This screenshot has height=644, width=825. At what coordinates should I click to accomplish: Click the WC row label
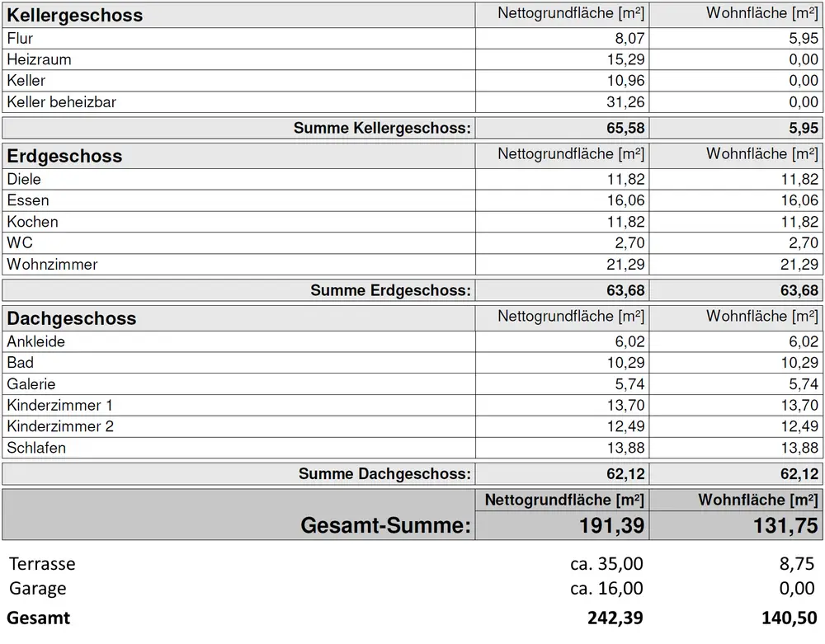(20, 243)
